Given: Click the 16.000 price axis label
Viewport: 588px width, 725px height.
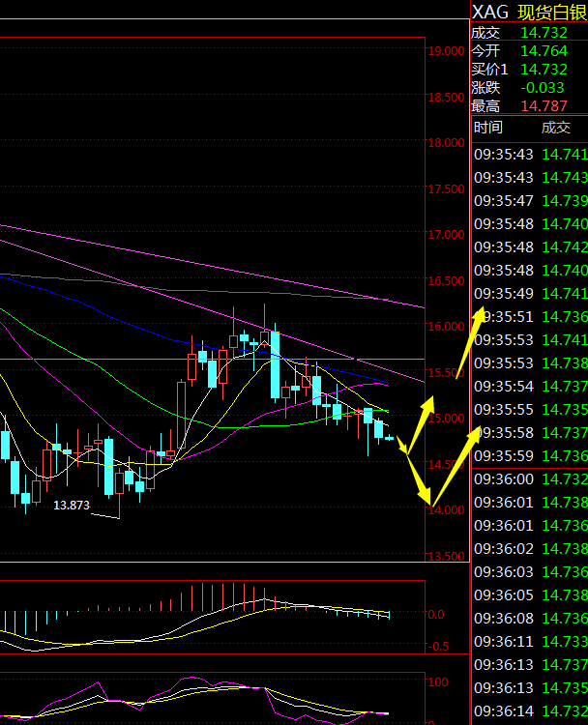Looking at the screenshot, I should coord(446,327).
